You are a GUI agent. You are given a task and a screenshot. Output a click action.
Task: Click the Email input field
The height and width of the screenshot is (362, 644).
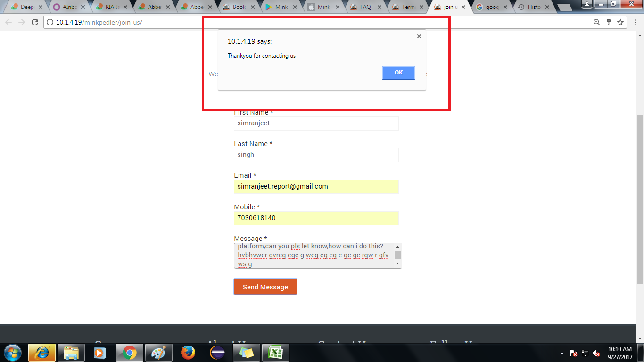(316, 186)
